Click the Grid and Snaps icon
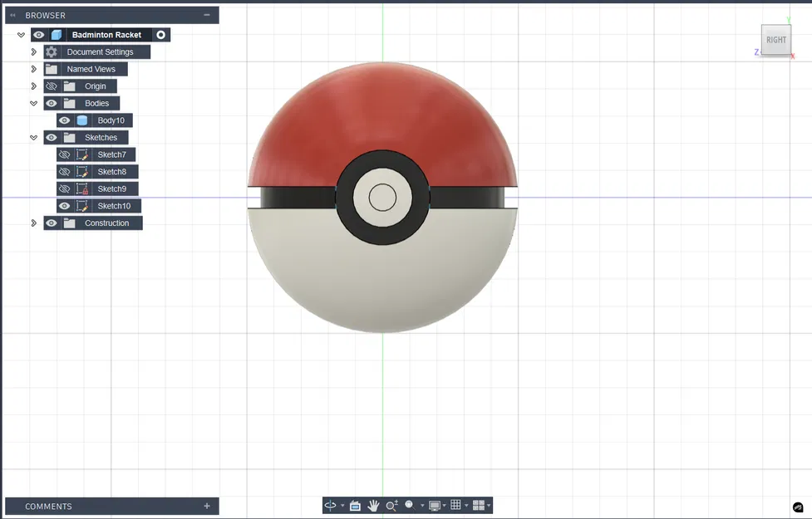Viewport: 812px width, 519px height. coord(455,506)
